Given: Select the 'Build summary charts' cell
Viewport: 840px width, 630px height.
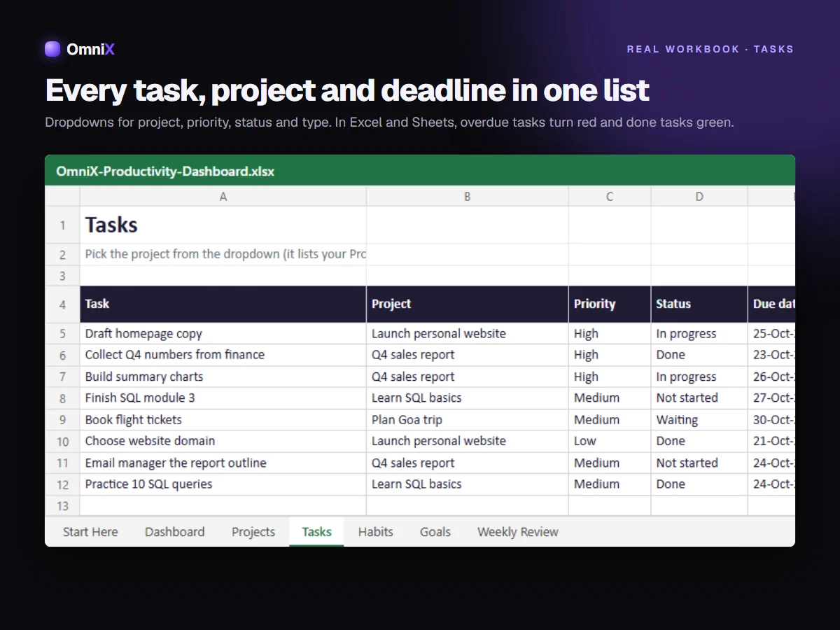Looking at the screenshot, I should pos(223,377).
